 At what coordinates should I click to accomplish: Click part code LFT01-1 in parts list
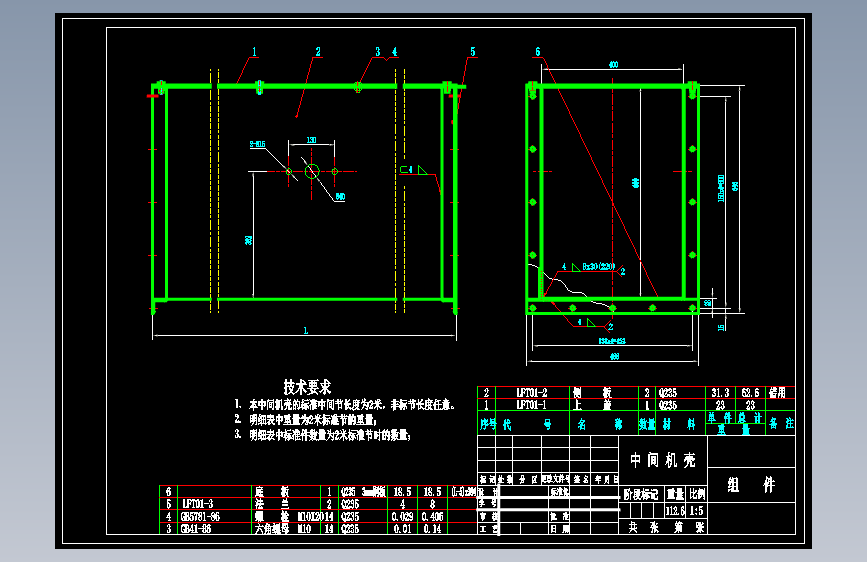(x=531, y=405)
